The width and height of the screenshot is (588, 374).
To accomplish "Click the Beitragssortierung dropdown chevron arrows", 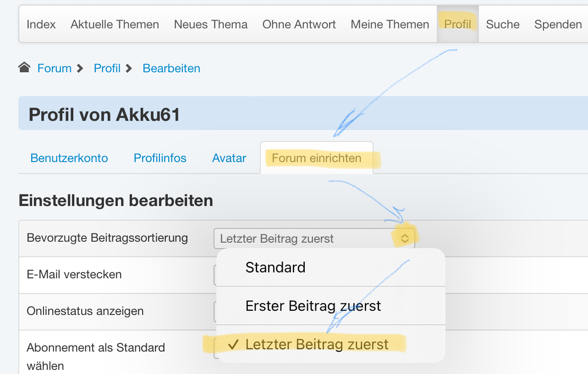I will click(x=405, y=238).
